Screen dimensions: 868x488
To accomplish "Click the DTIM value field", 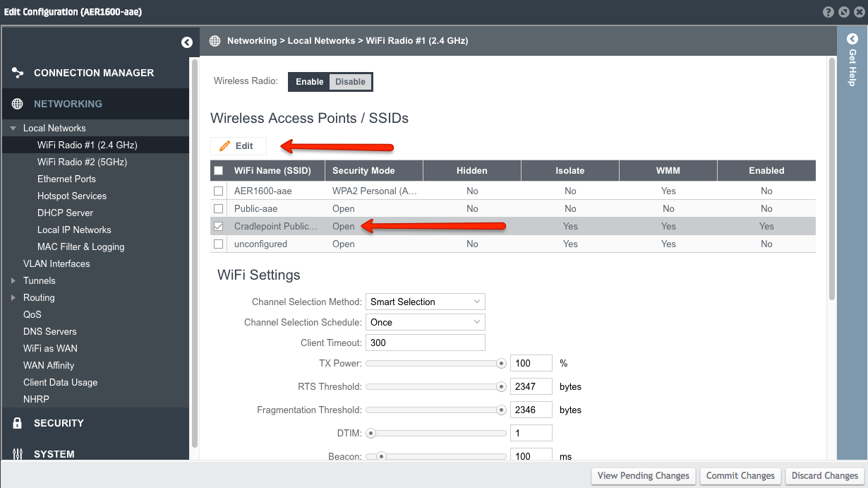I will pyautogui.click(x=531, y=433).
